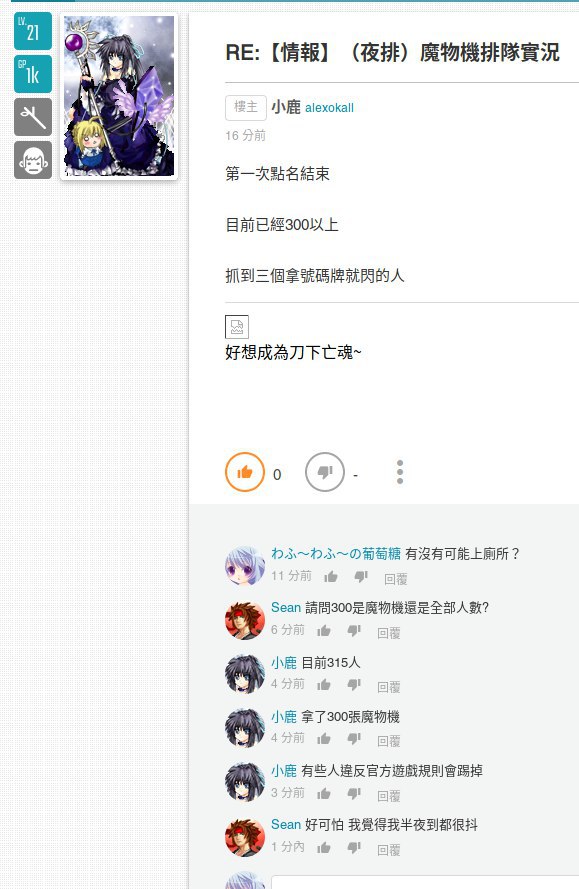Viewport: 579px width, 889px height.
Task: Dislike Sean's comment asking about 300
Action: coord(354,630)
